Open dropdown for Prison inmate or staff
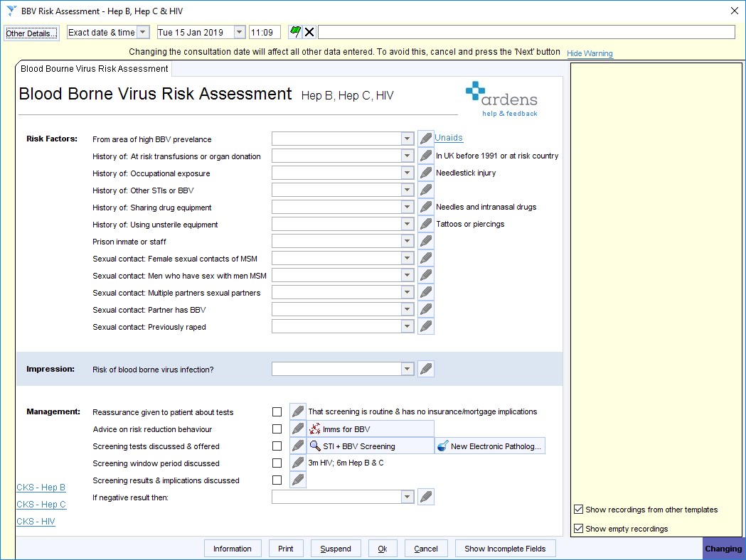 [407, 240]
